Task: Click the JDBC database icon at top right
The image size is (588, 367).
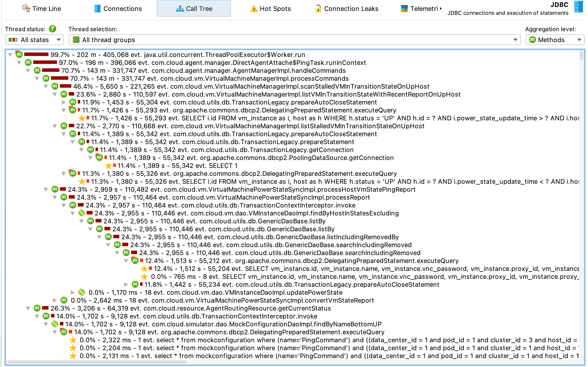Action: 578,7
